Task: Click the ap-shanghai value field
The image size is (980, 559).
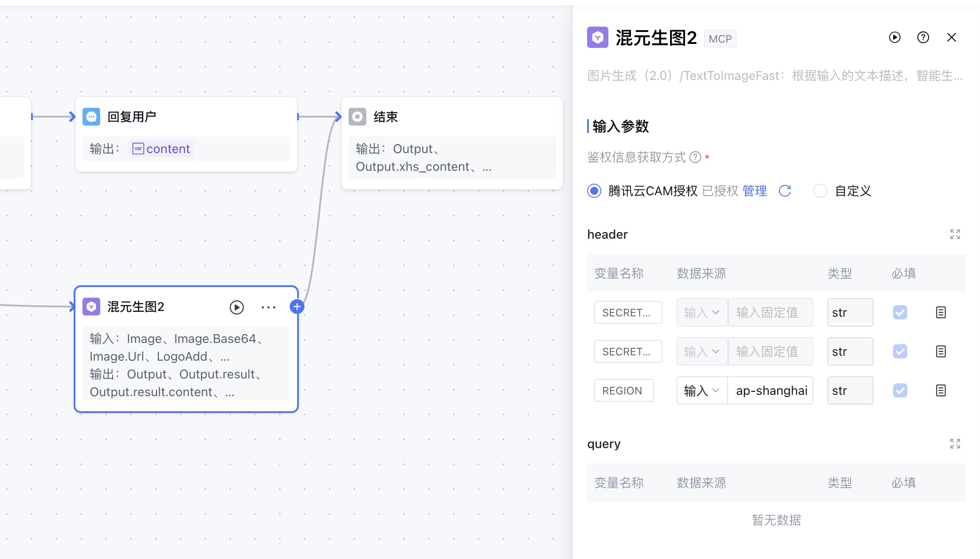Action: coord(771,390)
